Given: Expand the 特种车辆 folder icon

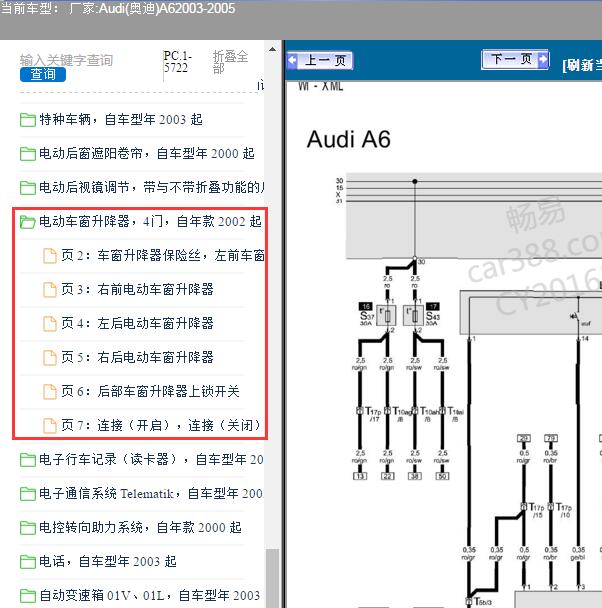Looking at the screenshot, I should pyautogui.click(x=28, y=120).
